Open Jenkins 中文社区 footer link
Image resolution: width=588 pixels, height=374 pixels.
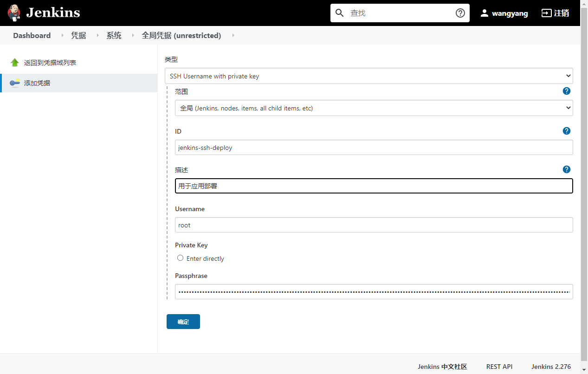coord(442,367)
